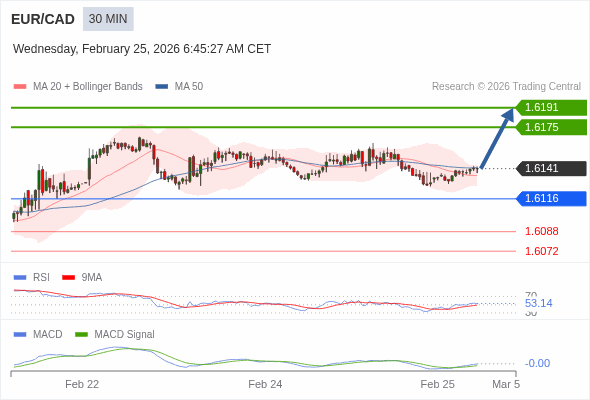Viewport: 590px width, 400px height.
Task: Click the EUR/CAD pair title
Action: pyautogui.click(x=43, y=19)
